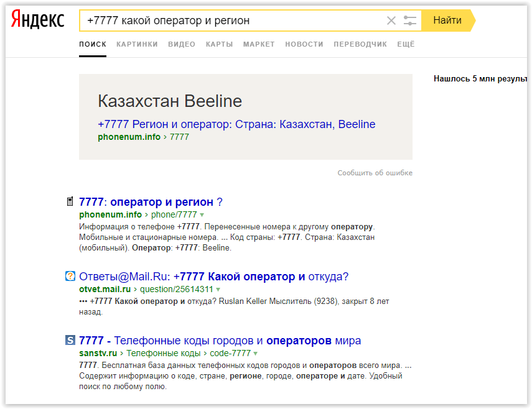Expand dropdown arrow next to code-7777
The image size is (532, 409).
pyautogui.click(x=256, y=354)
